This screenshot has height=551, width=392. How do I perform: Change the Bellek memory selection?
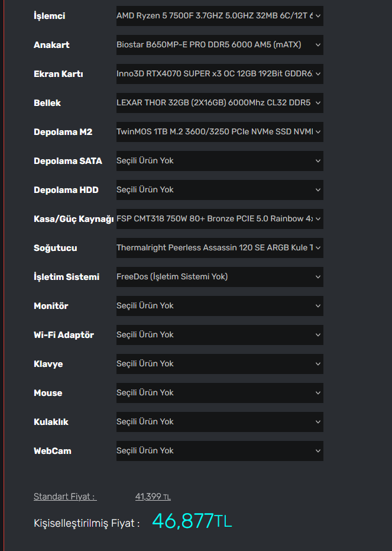tap(219, 103)
